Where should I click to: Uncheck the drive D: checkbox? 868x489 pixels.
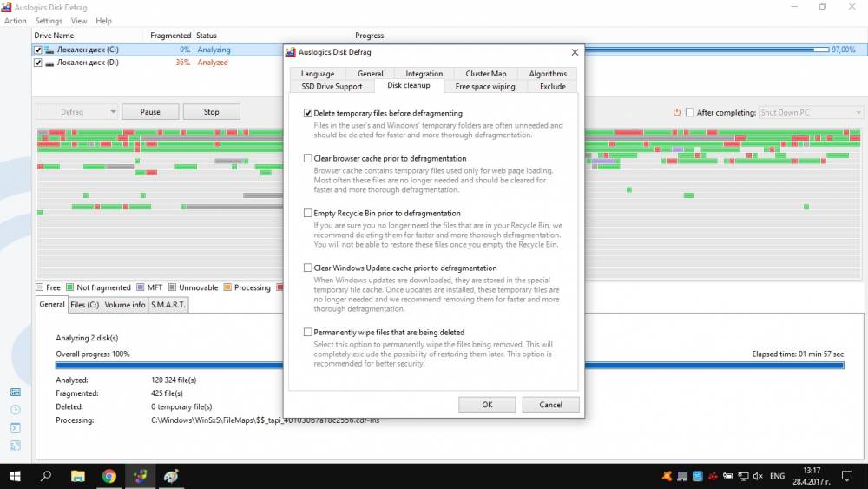coord(37,63)
